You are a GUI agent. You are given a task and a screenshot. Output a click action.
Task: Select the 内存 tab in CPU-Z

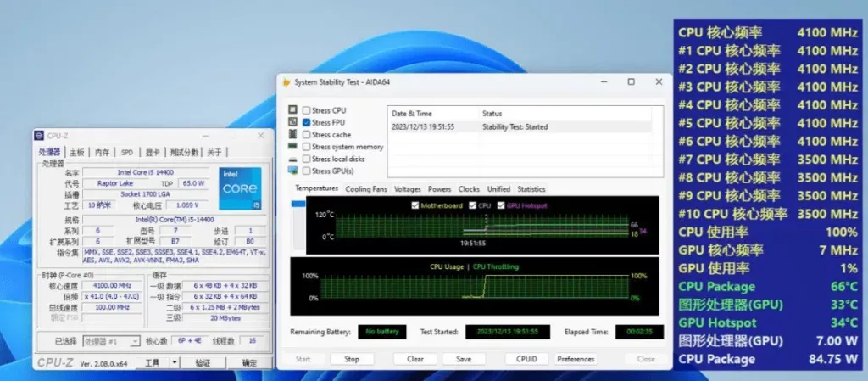click(102, 152)
